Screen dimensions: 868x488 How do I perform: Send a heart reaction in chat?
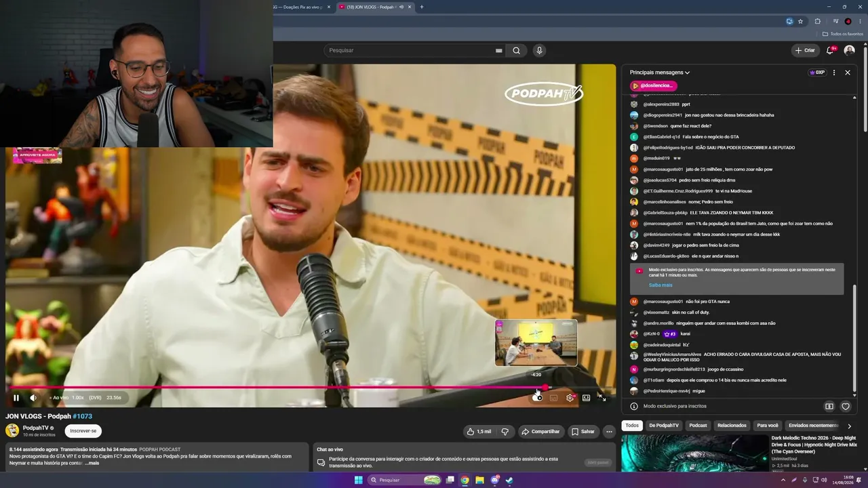point(846,406)
